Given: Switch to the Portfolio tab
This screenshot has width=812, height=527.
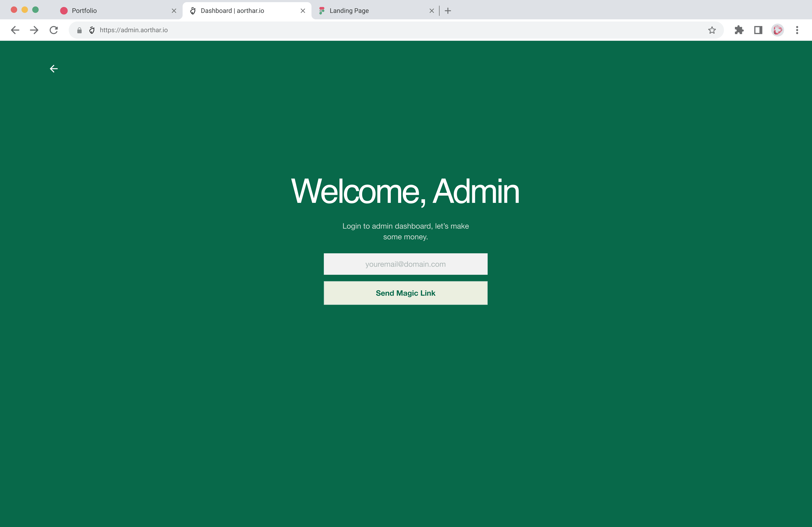Looking at the screenshot, I should click(118, 11).
